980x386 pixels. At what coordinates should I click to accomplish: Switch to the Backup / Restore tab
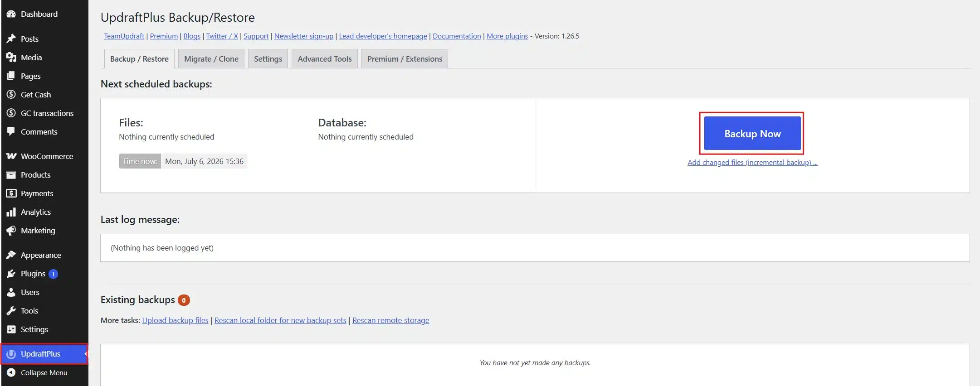tap(139, 59)
